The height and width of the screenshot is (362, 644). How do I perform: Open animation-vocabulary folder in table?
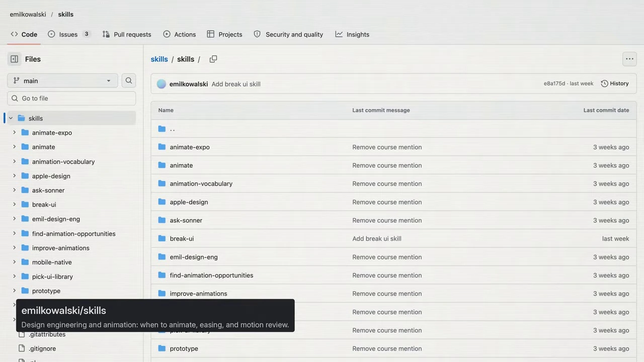tap(201, 184)
